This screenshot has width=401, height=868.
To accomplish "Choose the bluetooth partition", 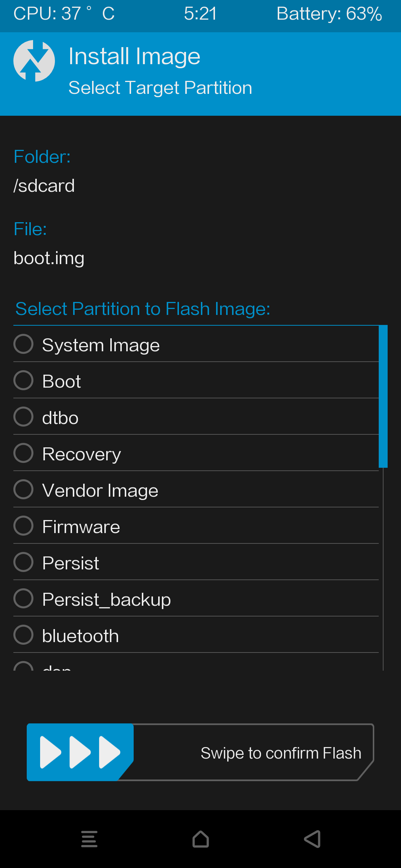I will point(196,635).
